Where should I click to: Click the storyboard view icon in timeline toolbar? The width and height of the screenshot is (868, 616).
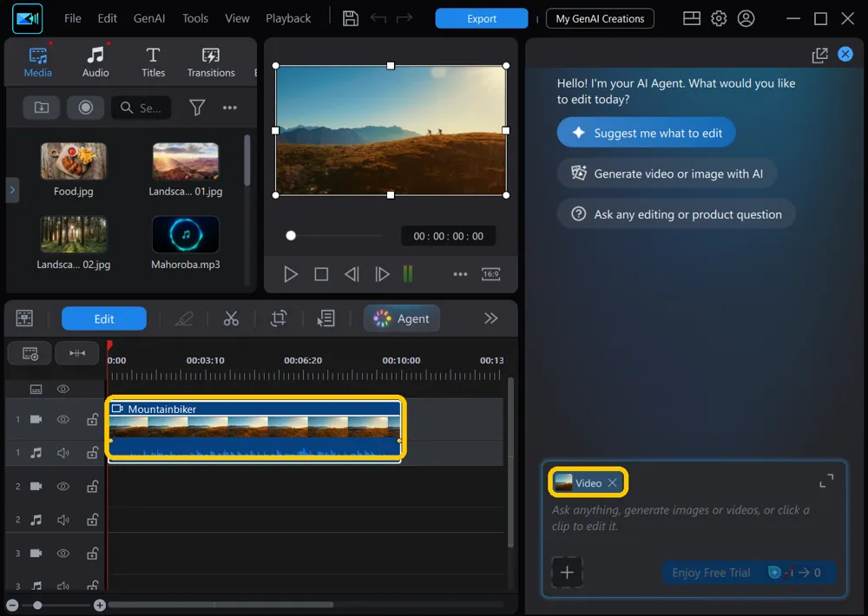[x=24, y=318]
